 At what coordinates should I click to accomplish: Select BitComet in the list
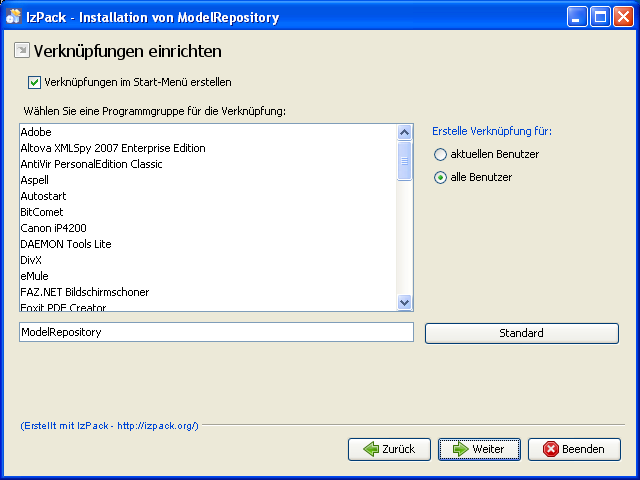pyautogui.click(x=208, y=212)
